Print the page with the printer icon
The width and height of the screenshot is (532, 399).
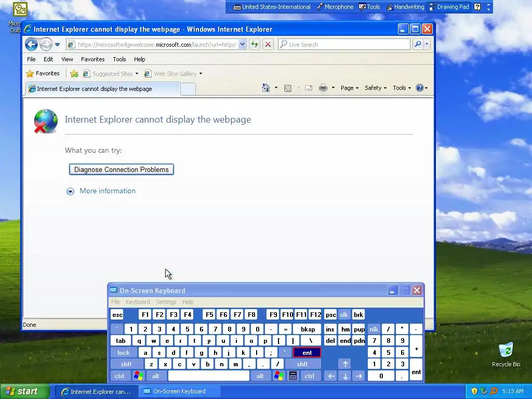coord(323,88)
